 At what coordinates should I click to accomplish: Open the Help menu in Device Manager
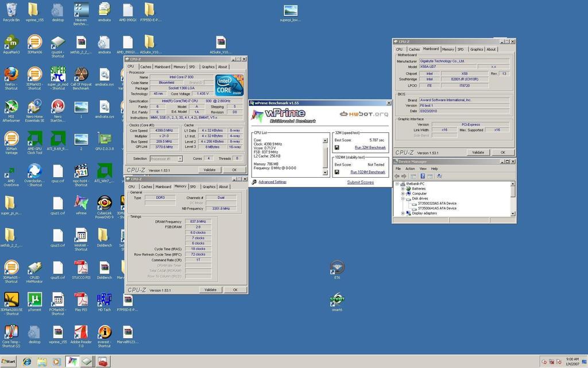click(434, 168)
